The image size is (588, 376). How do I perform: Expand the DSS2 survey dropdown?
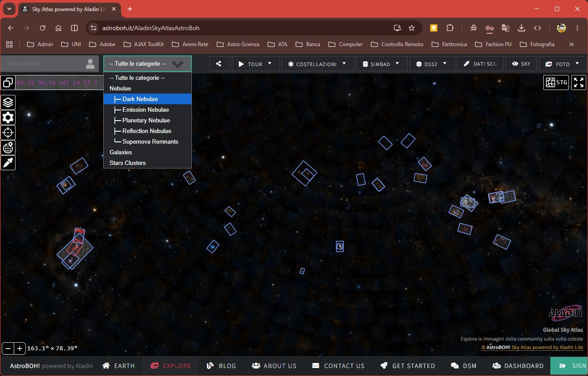point(432,64)
